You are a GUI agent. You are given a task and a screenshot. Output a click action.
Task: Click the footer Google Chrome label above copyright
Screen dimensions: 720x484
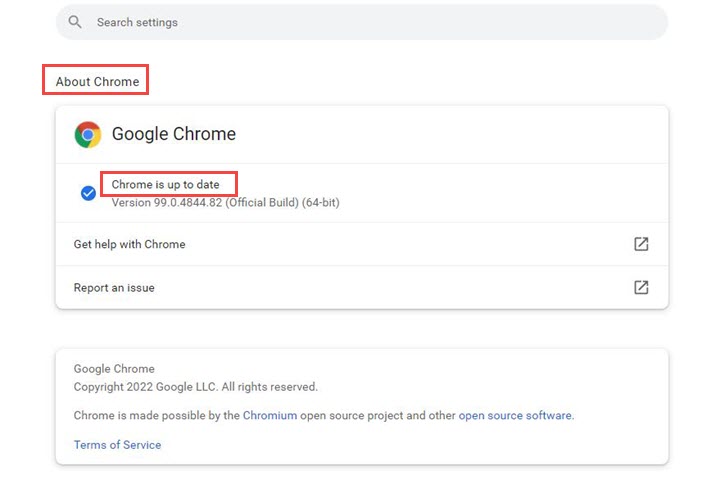(x=114, y=369)
